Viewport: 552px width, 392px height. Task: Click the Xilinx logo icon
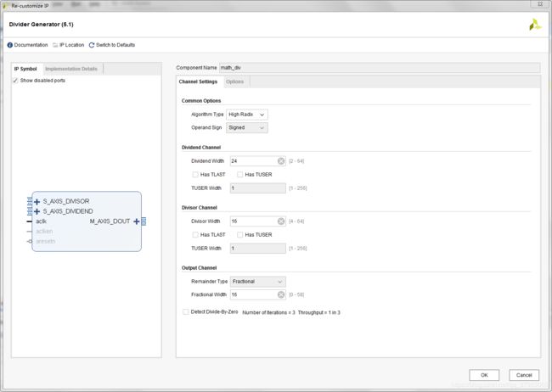pos(535,25)
